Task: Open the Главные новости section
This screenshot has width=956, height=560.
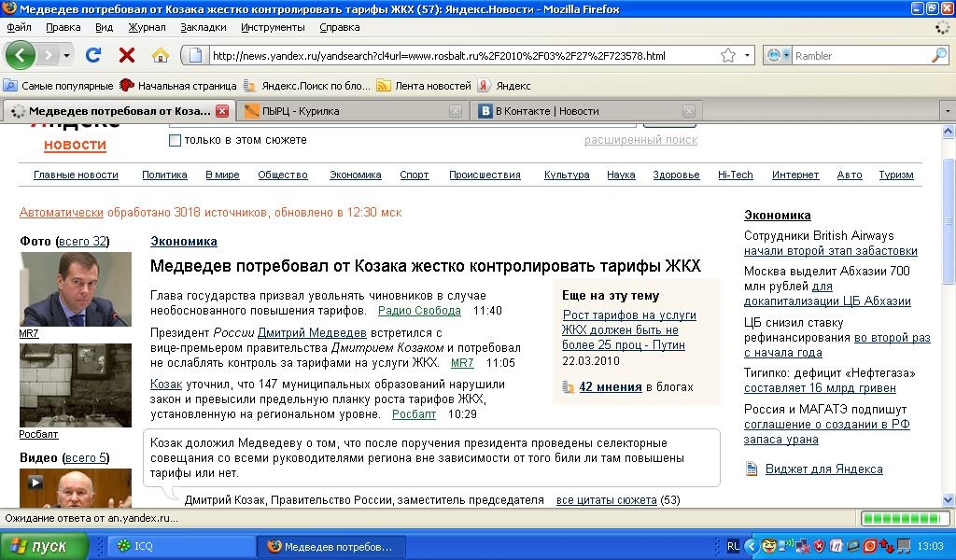Action: point(76,175)
